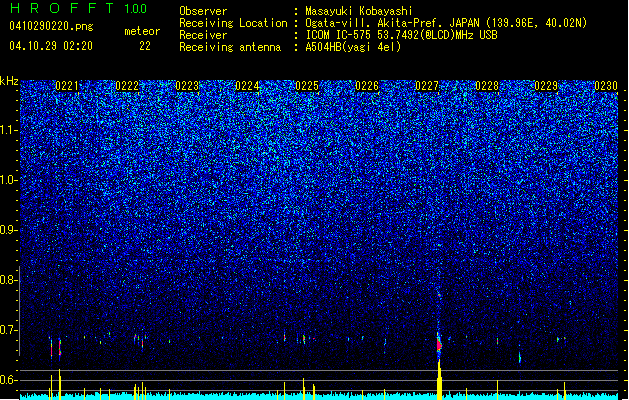This screenshot has height=400, width=629.
Task: Click the 0225 time marker
Action: coord(307,86)
